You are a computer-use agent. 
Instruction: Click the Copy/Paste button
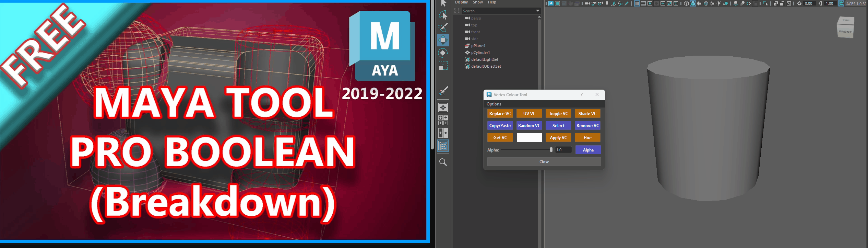[500, 126]
